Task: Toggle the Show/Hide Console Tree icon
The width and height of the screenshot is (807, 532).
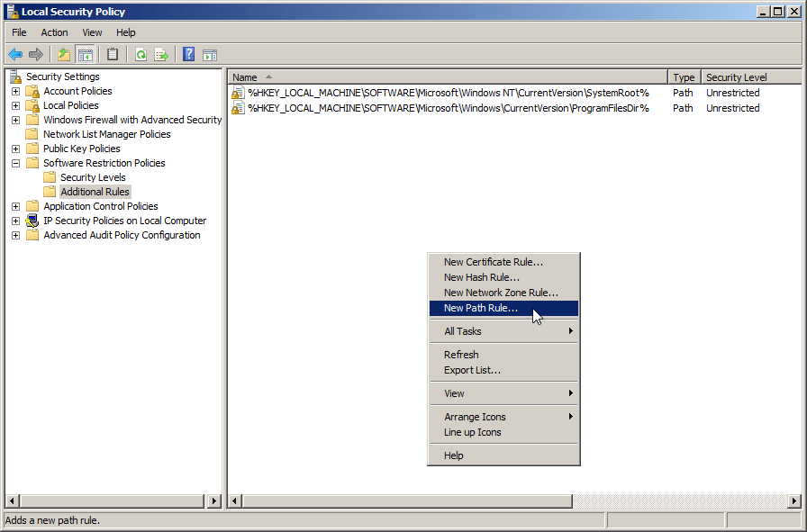Action: coord(85,54)
